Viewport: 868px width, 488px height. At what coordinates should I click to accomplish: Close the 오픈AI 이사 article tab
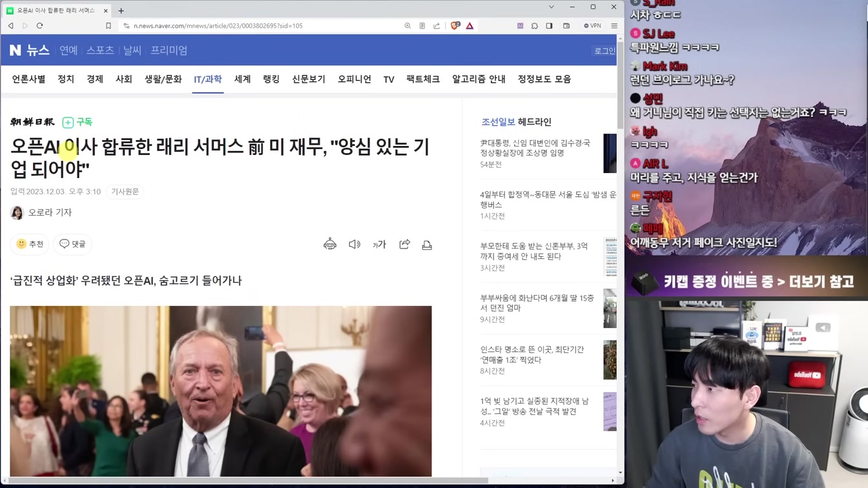[x=105, y=10]
